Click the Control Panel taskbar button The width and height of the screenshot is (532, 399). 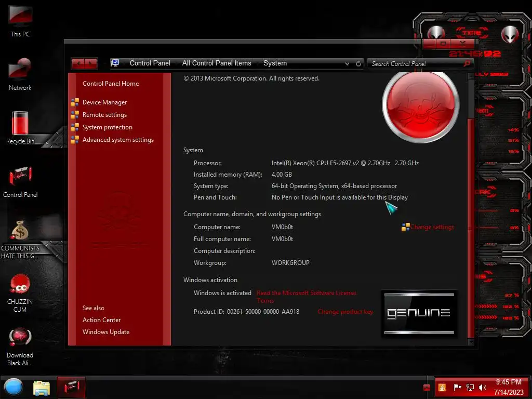pyautogui.click(x=71, y=388)
